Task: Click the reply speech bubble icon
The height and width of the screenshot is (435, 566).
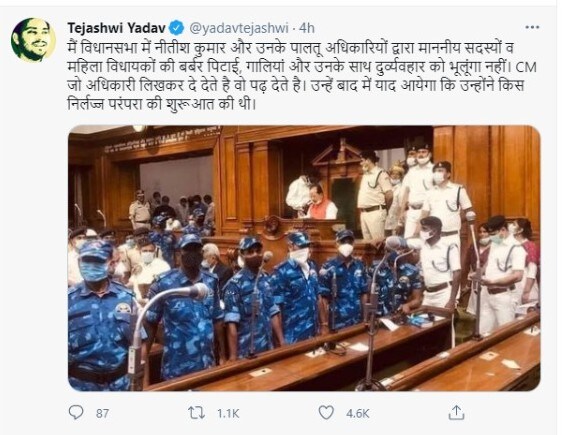Action: click(76, 412)
